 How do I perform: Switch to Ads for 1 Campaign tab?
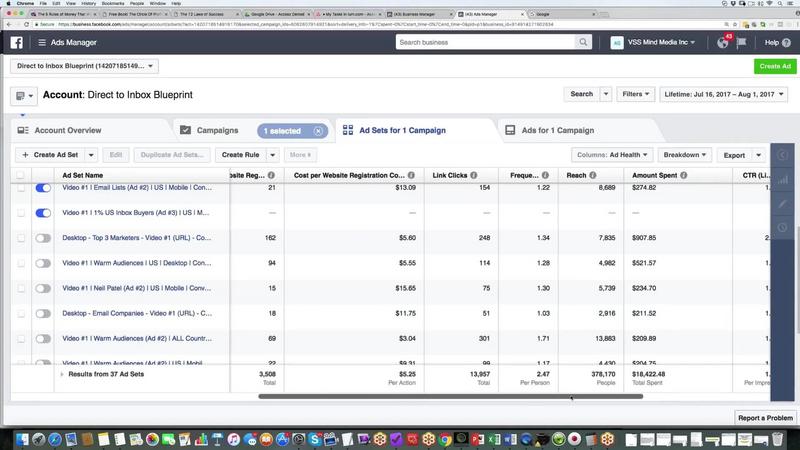click(558, 130)
